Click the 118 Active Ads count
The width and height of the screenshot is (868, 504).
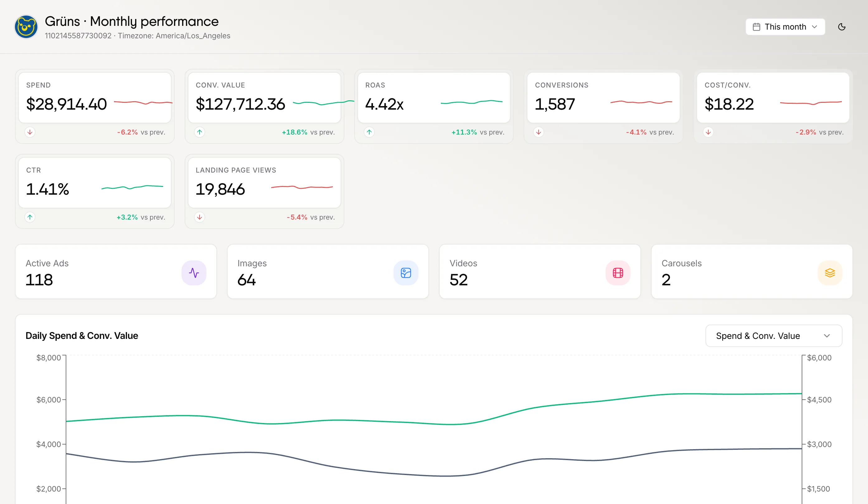coord(39,280)
